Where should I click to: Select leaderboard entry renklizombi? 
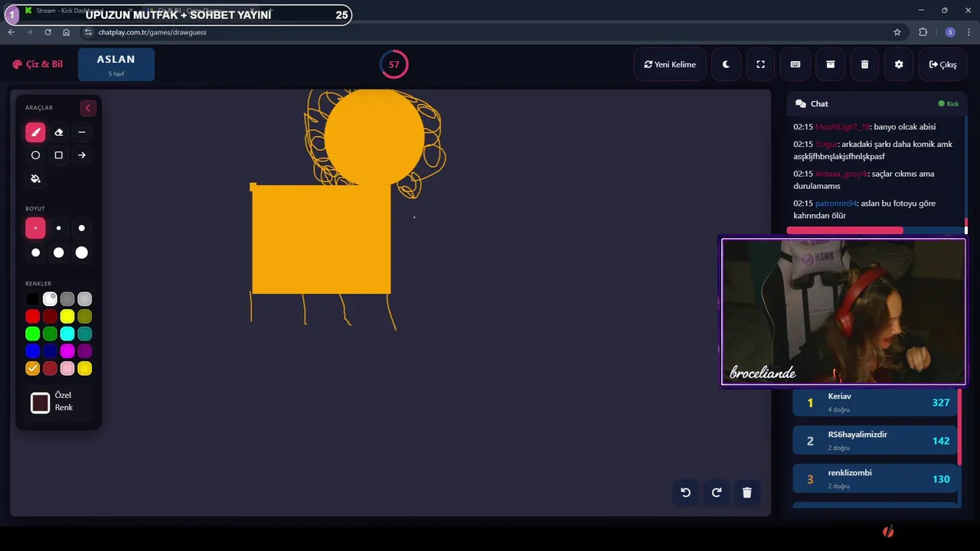coord(875,479)
